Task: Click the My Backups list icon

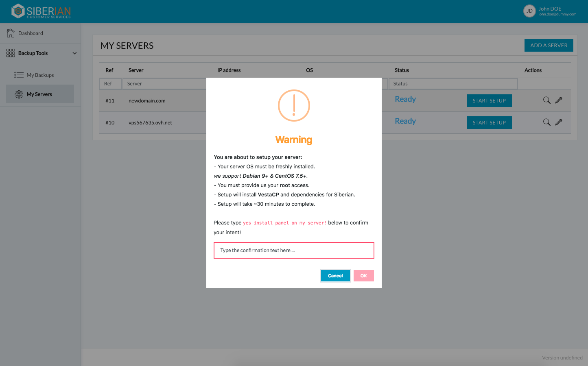Action: [x=19, y=75]
